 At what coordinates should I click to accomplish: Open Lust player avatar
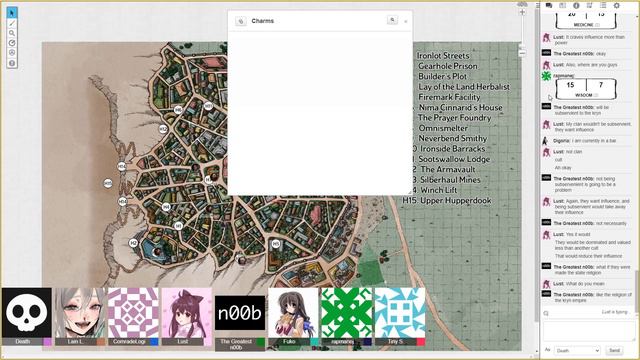pos(187,313)
